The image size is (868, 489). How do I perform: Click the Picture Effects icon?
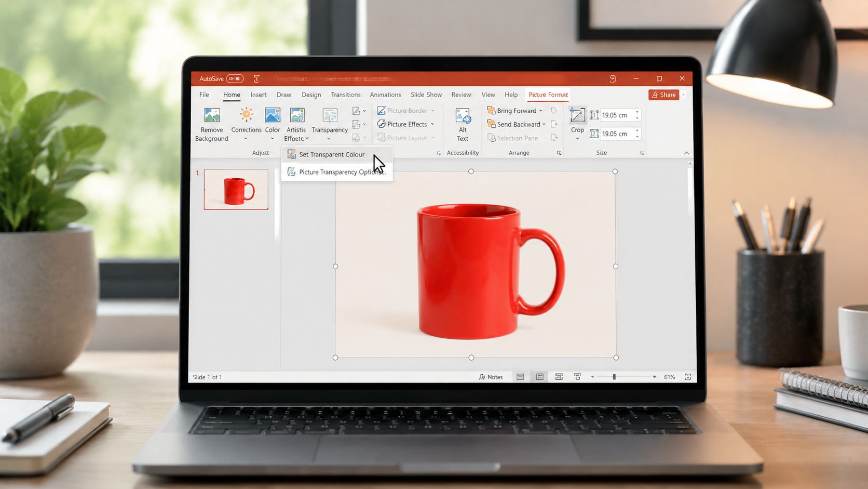pyautogui.click(x=381, y=124)
